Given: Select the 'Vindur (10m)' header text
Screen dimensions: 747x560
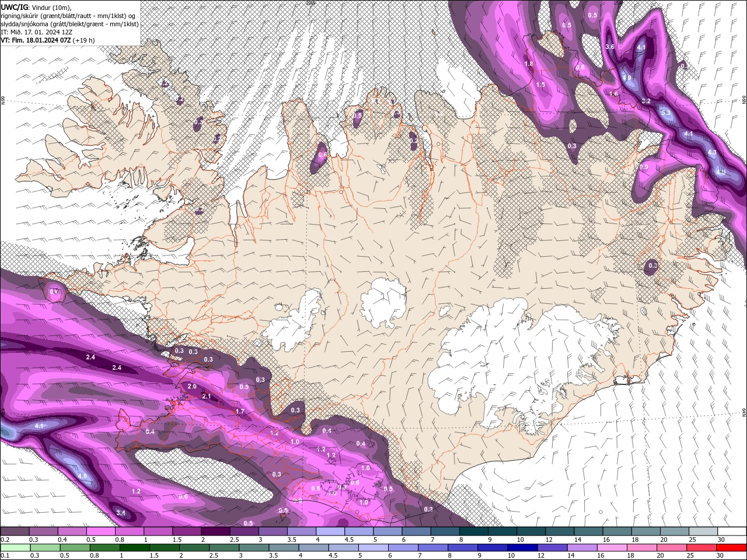Looking at the screenshot, I should click(x=51, y=7).
